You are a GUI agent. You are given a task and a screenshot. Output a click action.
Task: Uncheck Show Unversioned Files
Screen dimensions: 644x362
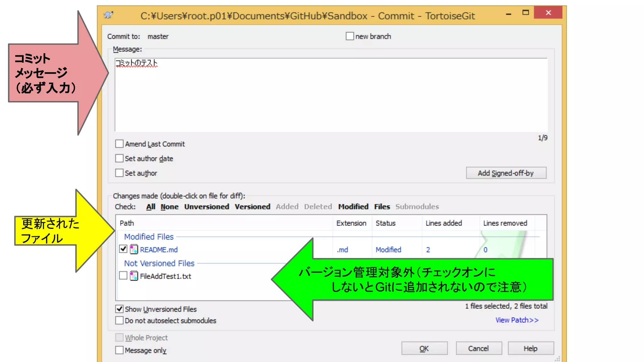point(119,309)
